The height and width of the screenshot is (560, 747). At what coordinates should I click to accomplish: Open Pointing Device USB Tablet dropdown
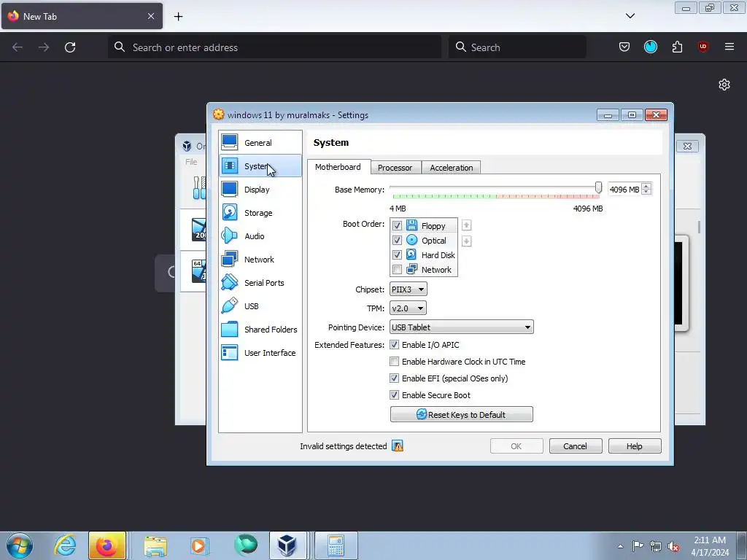point(462,327)
